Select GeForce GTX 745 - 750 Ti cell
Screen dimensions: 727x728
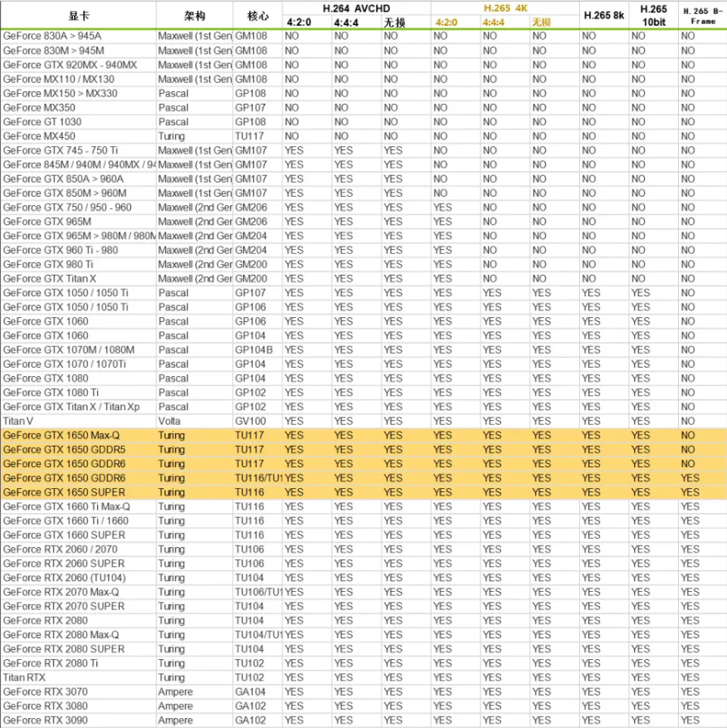coord(61,150)
